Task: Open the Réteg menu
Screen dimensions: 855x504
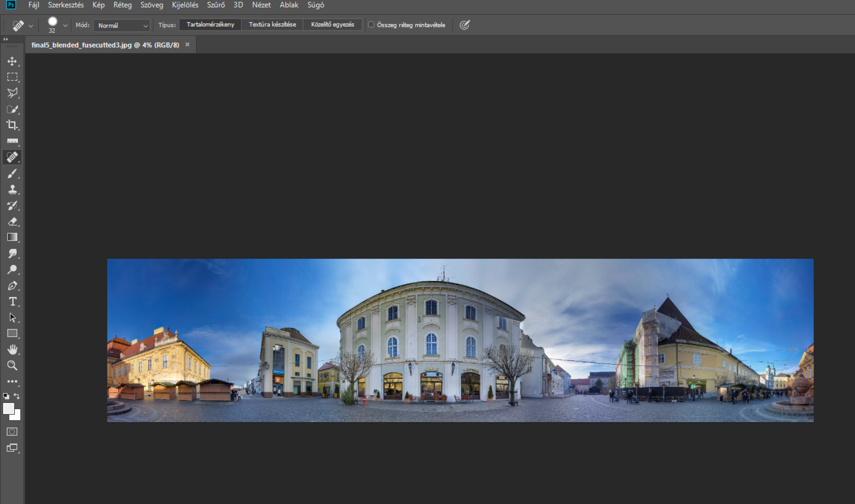Action: click(122, 5)
